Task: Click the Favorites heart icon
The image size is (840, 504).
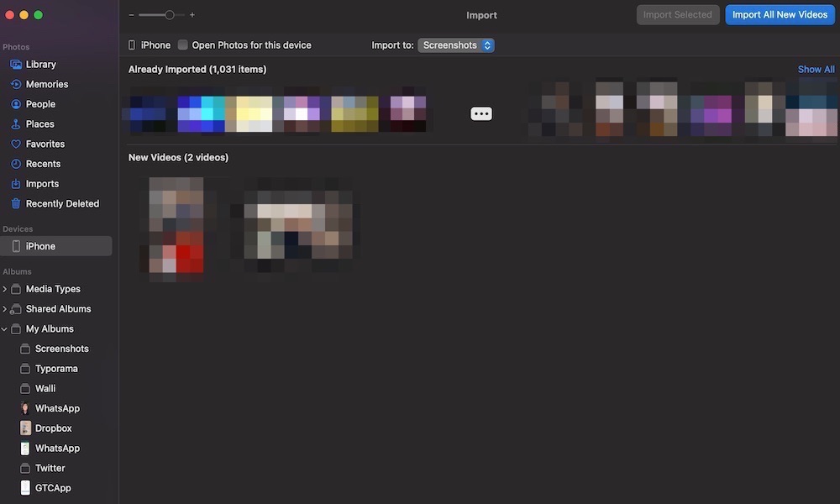Action: (15, 144)
